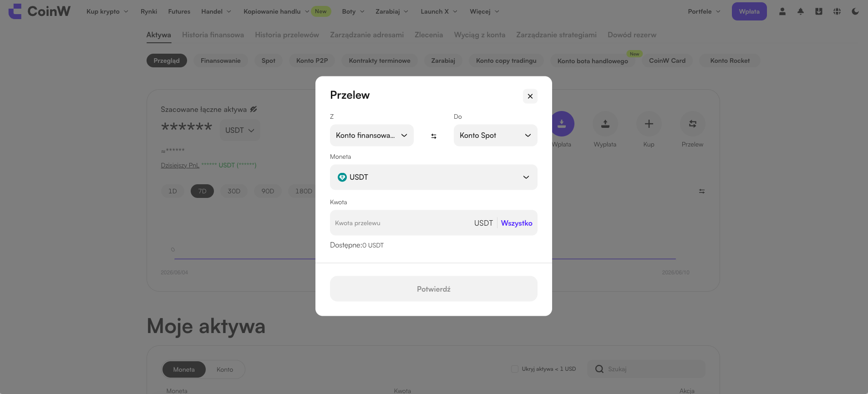868x394 pixels.
Task: Select the Przegląd overview pill
Action: click(167, 61)
